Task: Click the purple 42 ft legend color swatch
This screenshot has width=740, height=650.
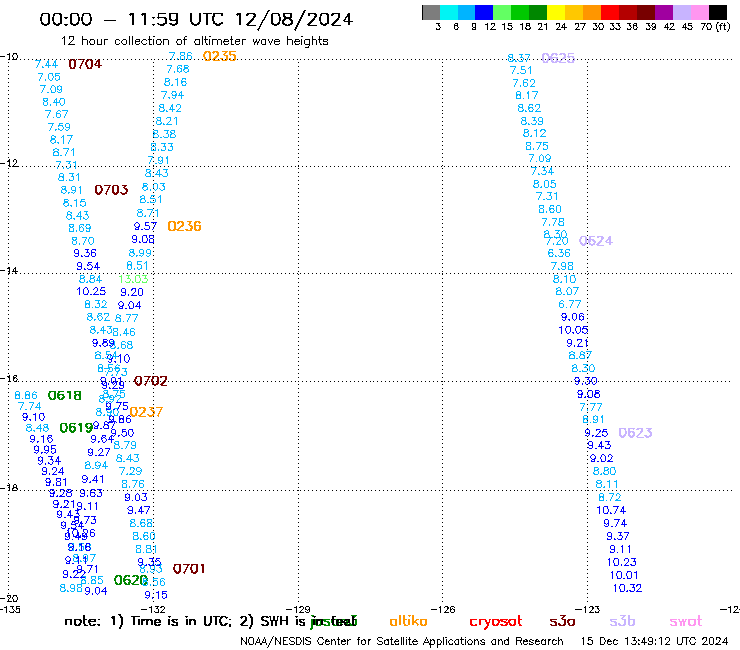Action: [663, 12]
